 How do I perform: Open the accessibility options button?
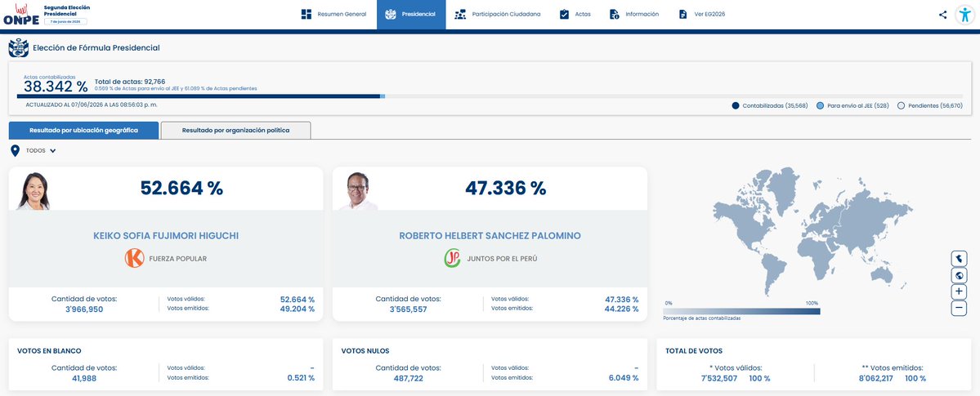(x=965, y=15)
